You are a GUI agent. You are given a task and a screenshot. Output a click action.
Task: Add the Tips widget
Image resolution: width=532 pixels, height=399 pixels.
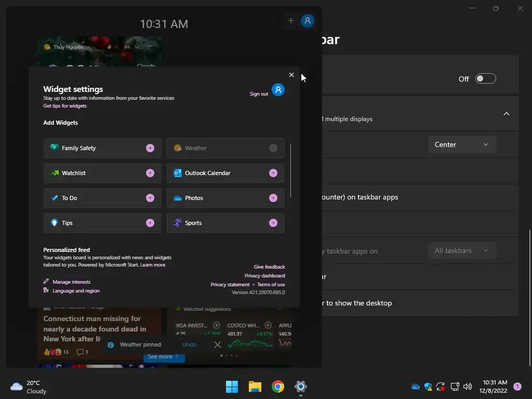pos(150,223)
